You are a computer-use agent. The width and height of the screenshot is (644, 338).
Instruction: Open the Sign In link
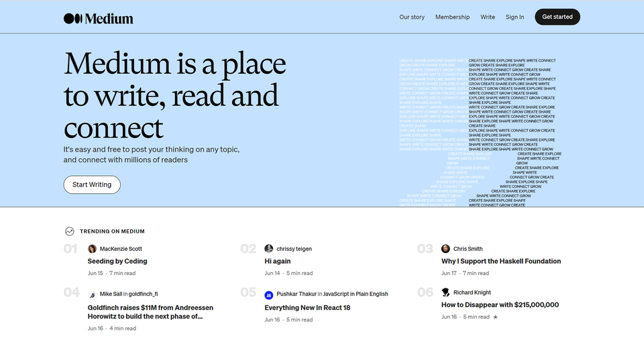(515, 17)
